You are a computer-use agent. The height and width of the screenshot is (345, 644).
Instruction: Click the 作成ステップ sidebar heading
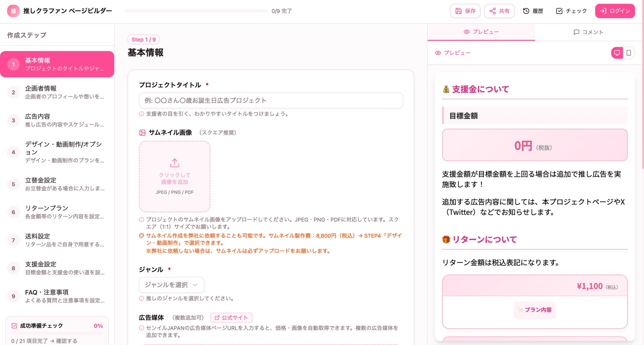(x=27, y=35)
